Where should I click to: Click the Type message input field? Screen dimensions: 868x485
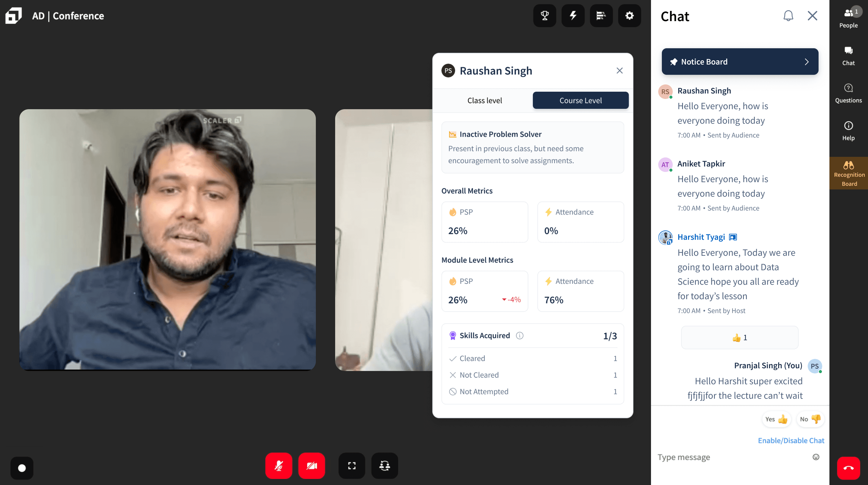point(731,457)
